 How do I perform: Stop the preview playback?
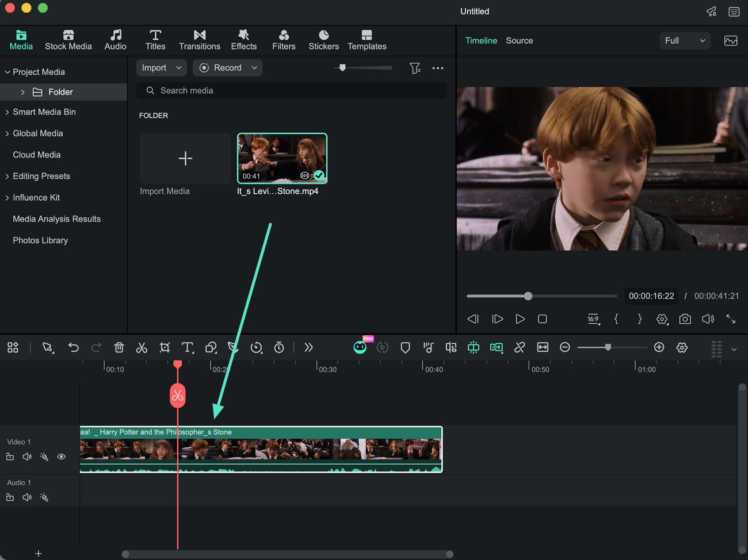542,319
